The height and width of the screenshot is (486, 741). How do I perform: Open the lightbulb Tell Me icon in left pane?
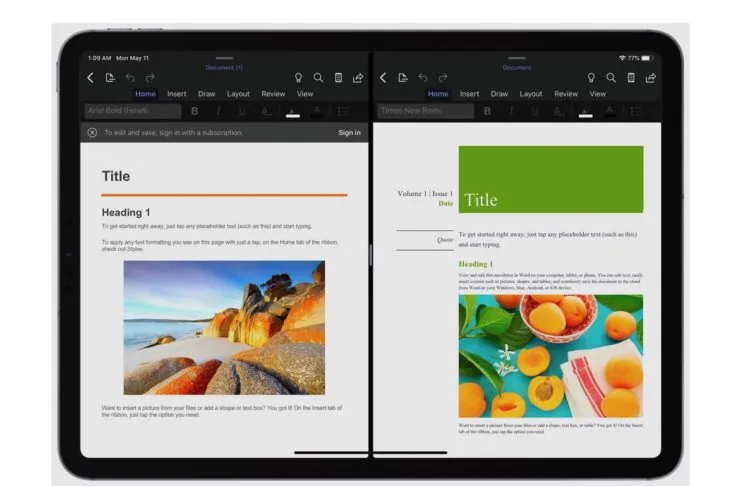pos(298,78)
